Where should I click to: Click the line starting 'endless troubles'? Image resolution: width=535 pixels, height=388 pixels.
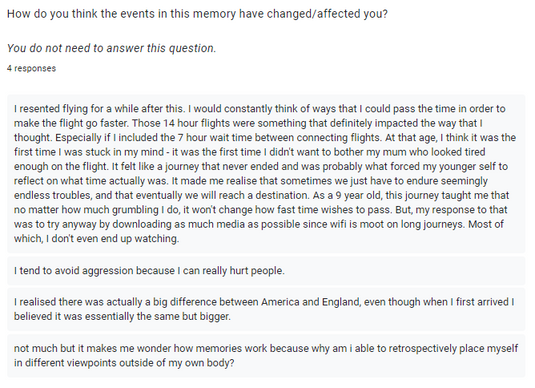point(261,196)
